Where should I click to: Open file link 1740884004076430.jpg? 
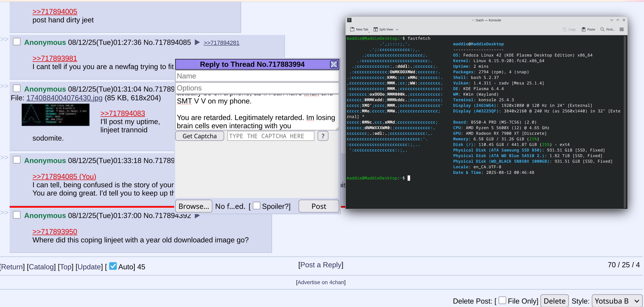(x=65, y=98)
